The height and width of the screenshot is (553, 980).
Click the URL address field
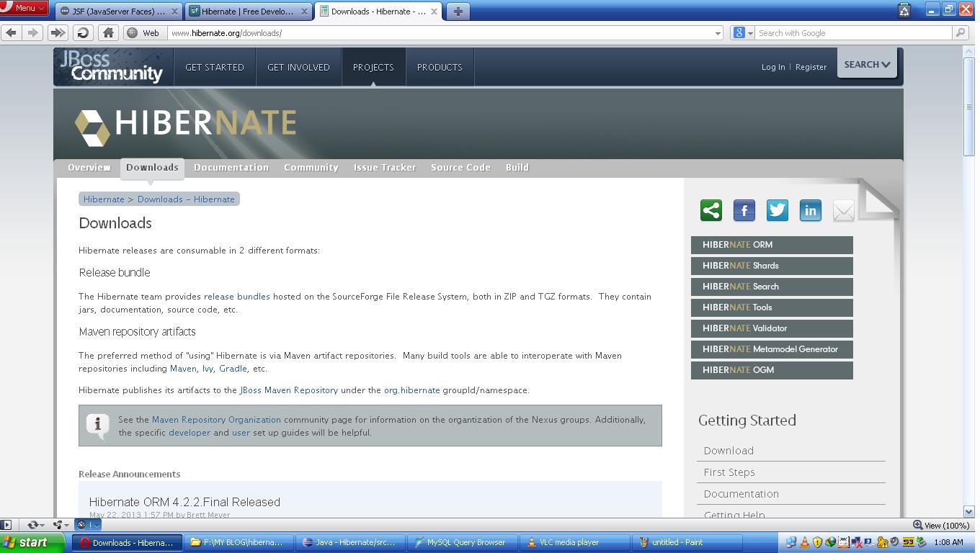(x=440, y=33)
